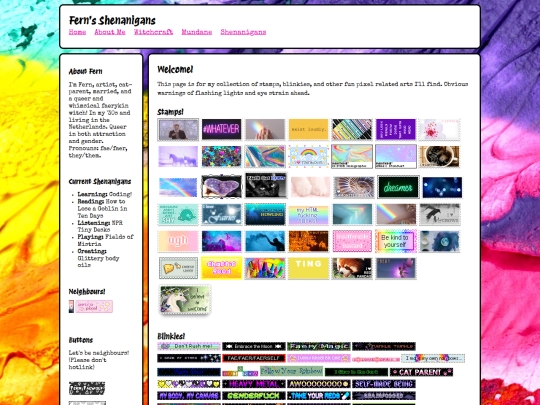Image resolution: width=540 pixels, height=405 pixels.
Task: Select the teal shy dinosaur stamp
Action: click(x=178, y=214)
